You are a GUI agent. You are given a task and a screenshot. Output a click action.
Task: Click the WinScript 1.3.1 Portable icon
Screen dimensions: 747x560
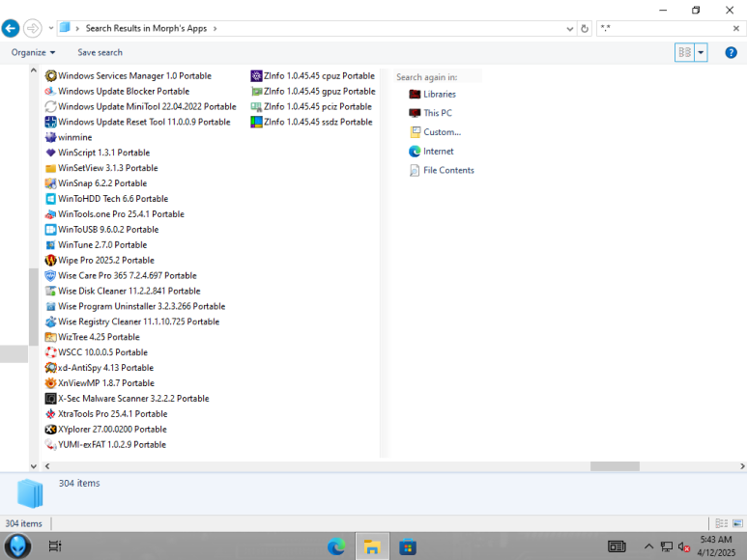pos(50,153)
